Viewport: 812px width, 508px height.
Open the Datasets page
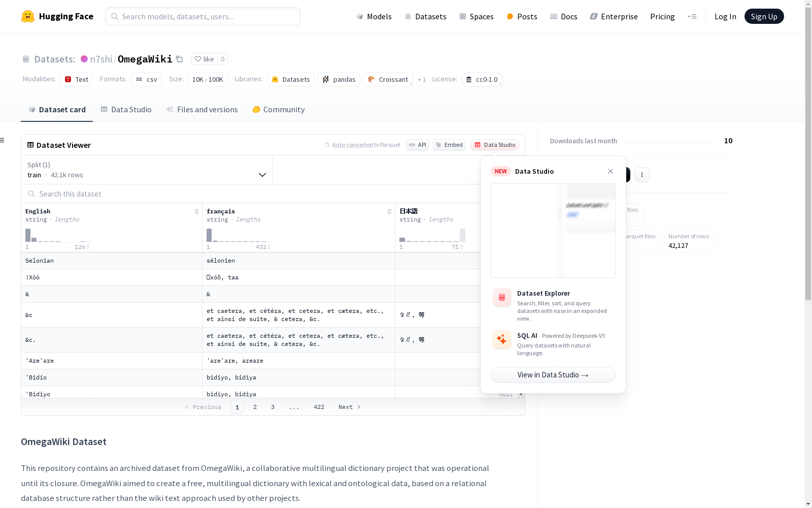[425, 16]
